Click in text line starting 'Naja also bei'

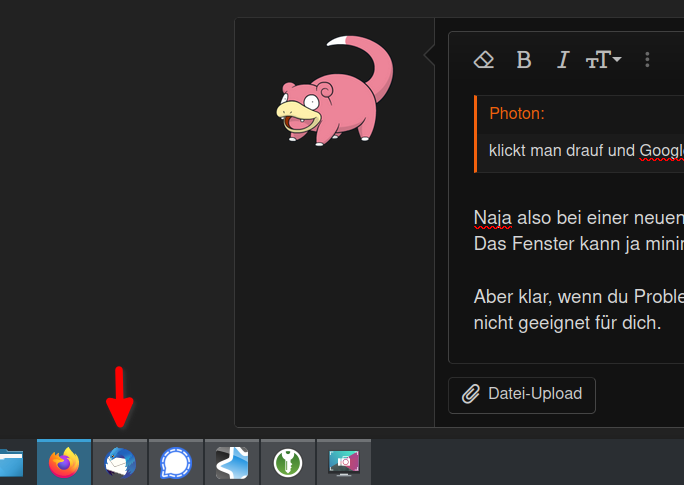pyautogui.click(x=579, y=218)
